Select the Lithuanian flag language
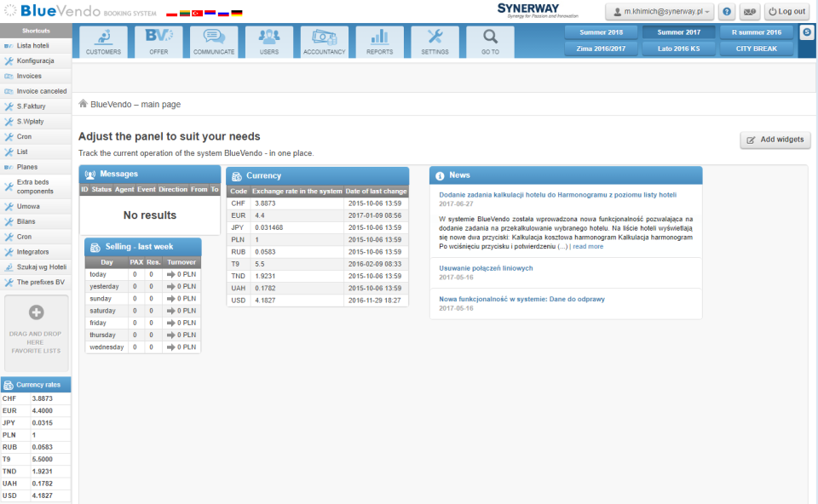The image size is (818, 504). tap(184, 13)
